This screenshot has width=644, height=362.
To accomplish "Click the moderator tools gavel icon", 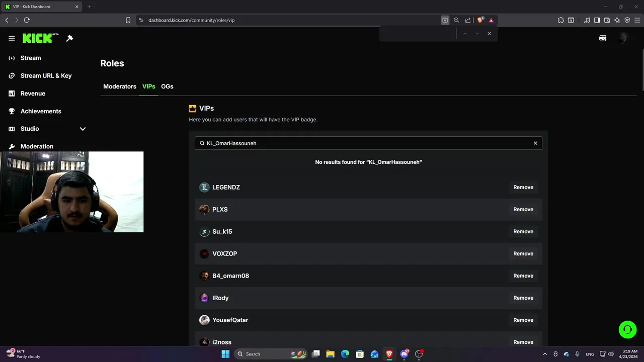I will [x=70, y=38].
